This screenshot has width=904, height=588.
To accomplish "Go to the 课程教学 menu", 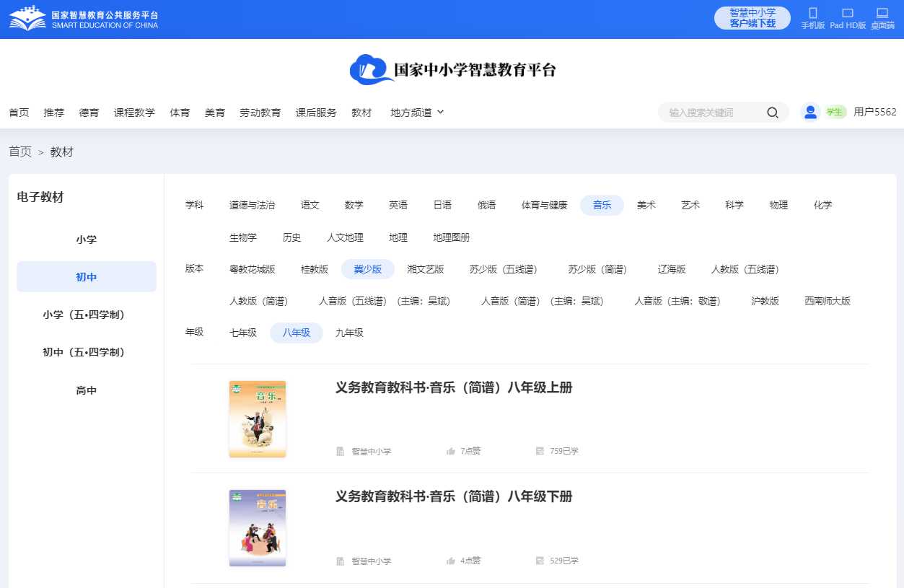I will tap(134, 113).
